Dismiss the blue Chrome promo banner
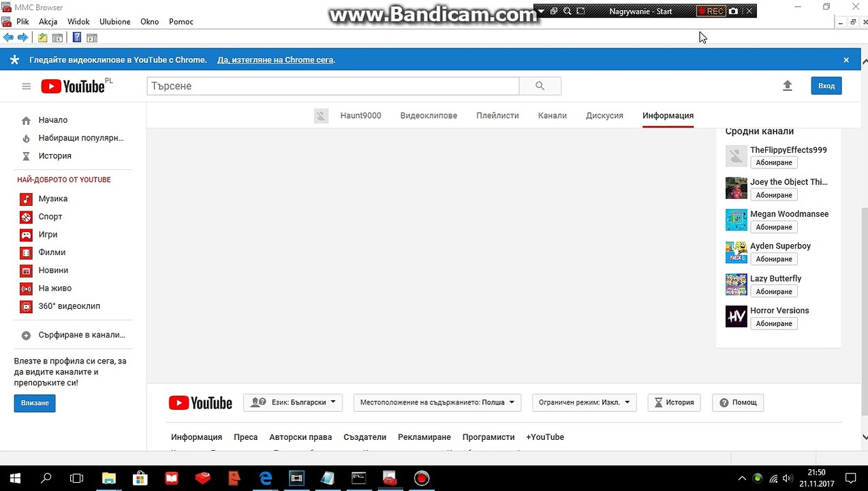Screen dimensions: 868x491 [846, 60]
